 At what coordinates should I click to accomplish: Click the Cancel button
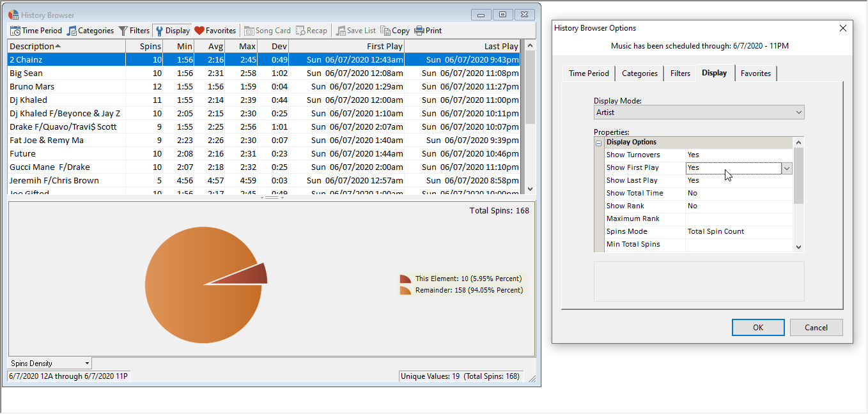pyautogui.click(x=816, y=328)
